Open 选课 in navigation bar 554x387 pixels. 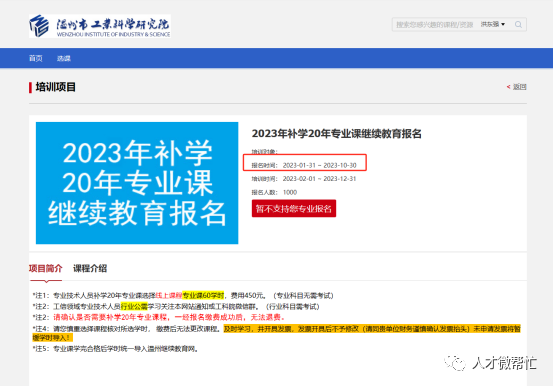[64, 58]
